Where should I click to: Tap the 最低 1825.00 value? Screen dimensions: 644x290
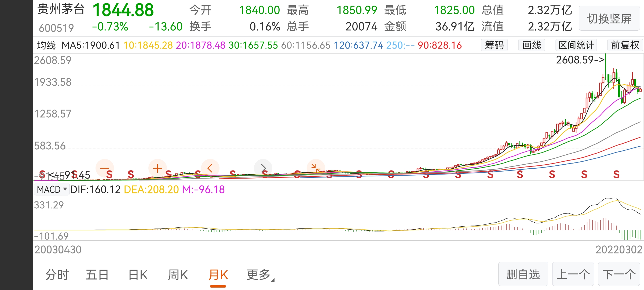[x=454, y=10]
